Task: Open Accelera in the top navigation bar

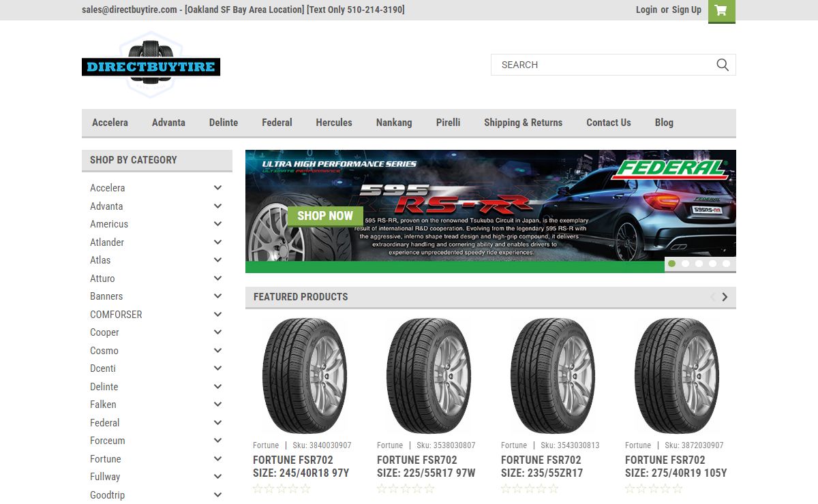Action: point(110,123)
